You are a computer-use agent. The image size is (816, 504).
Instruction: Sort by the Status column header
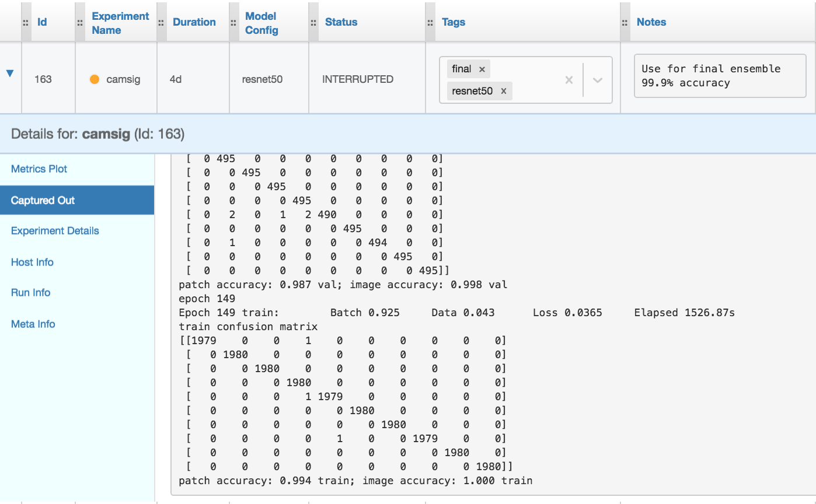pyautogui.click(x=341, y=22)
